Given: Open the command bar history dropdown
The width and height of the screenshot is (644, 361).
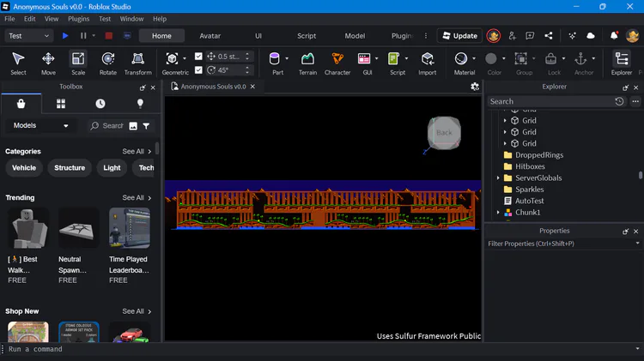Looking at the screenshot, I should tap(637, 349).
